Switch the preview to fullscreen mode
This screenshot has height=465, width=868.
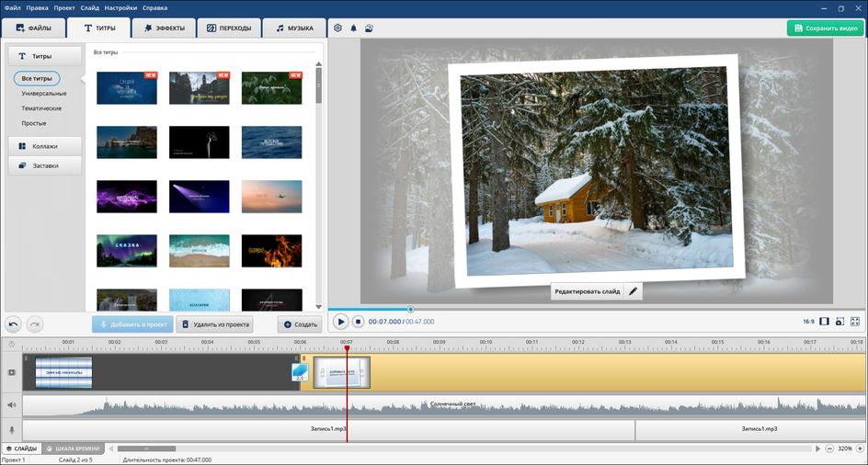[855, 322]
